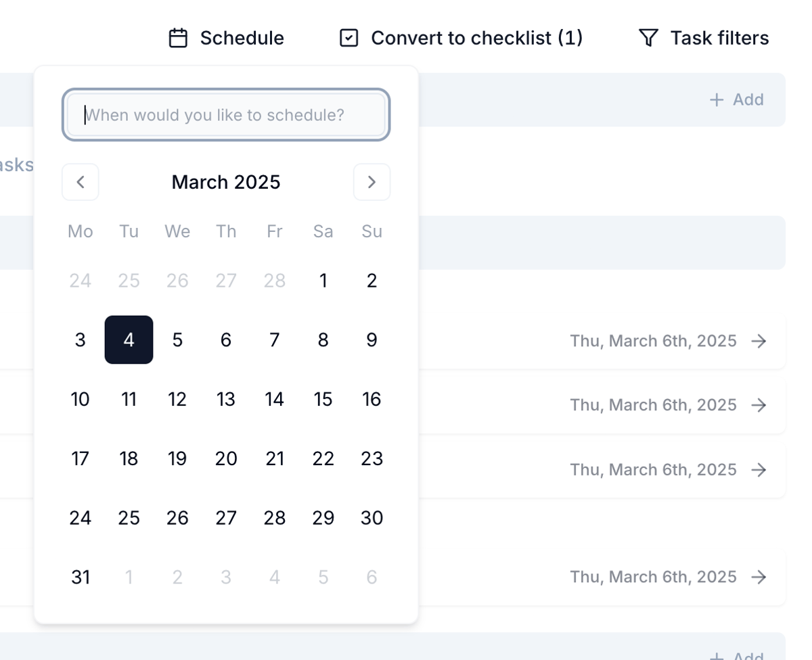Select March 15 in the calendar
Screen dimensions: 812x660
point(323,399)
